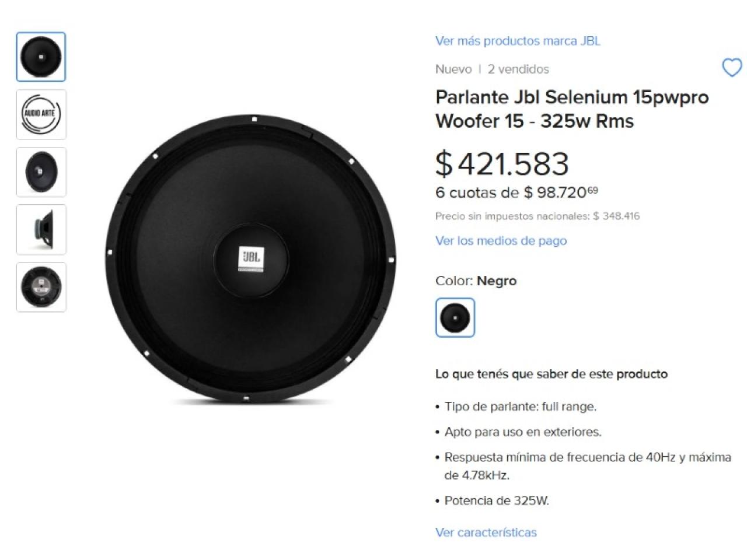Select the front view speaker thumbnail

click(x=41, y=57)
